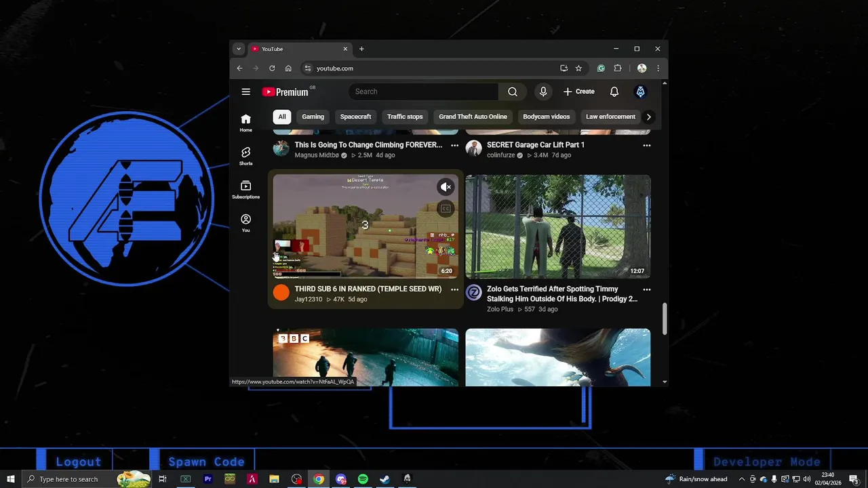
Task: Open the Magnus Midtbø channel link
Action: tap(317, 155)
